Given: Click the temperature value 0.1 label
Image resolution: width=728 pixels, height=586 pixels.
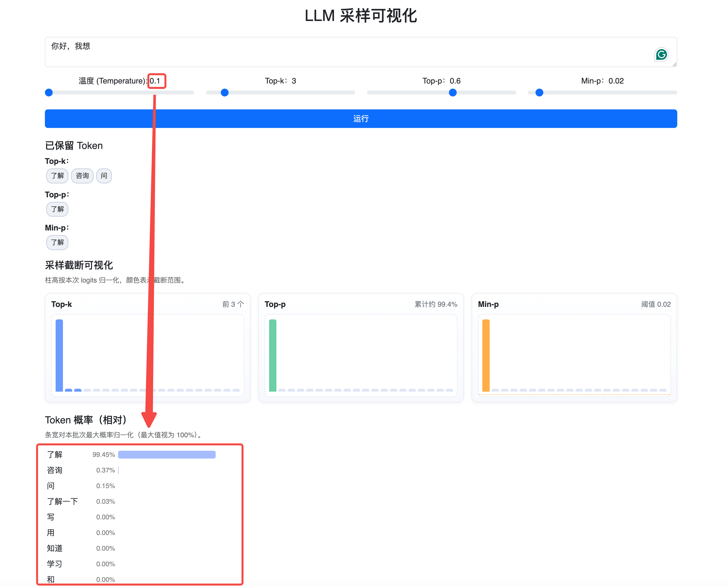Looking at the screenshot, I should 155,81.
